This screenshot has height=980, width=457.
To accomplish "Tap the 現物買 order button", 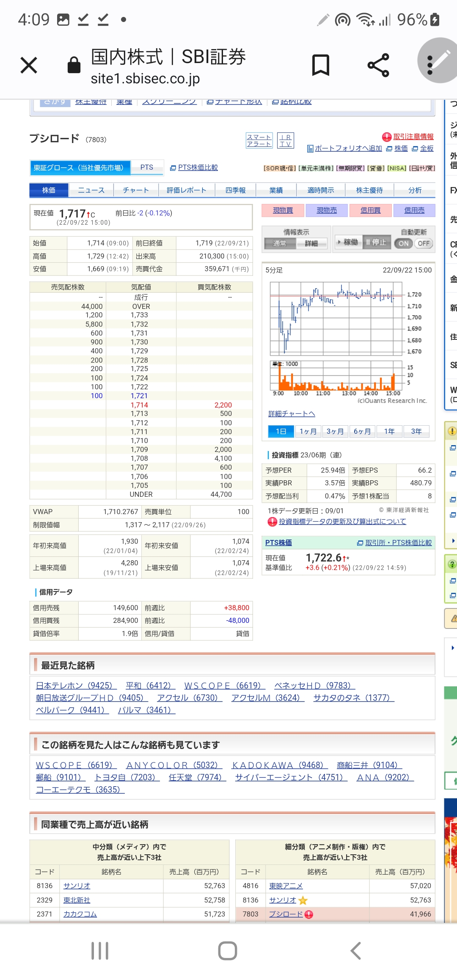I will coord(283,210).
